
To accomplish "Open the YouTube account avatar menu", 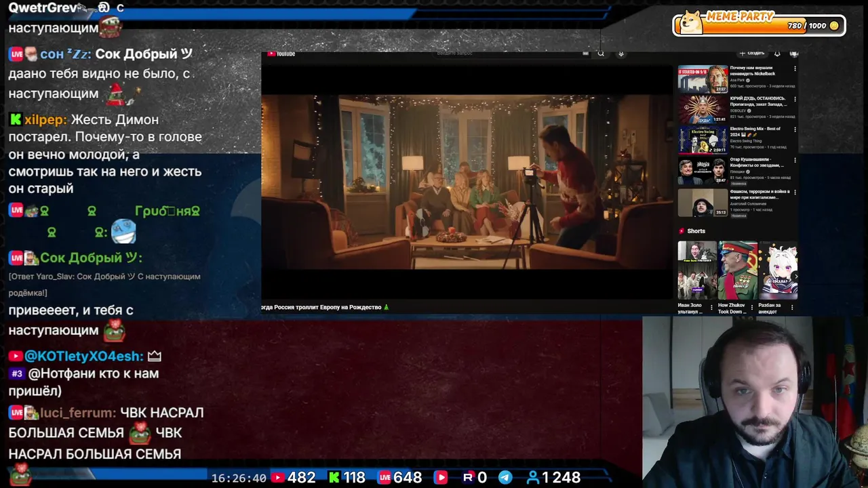I will [794, 54].
